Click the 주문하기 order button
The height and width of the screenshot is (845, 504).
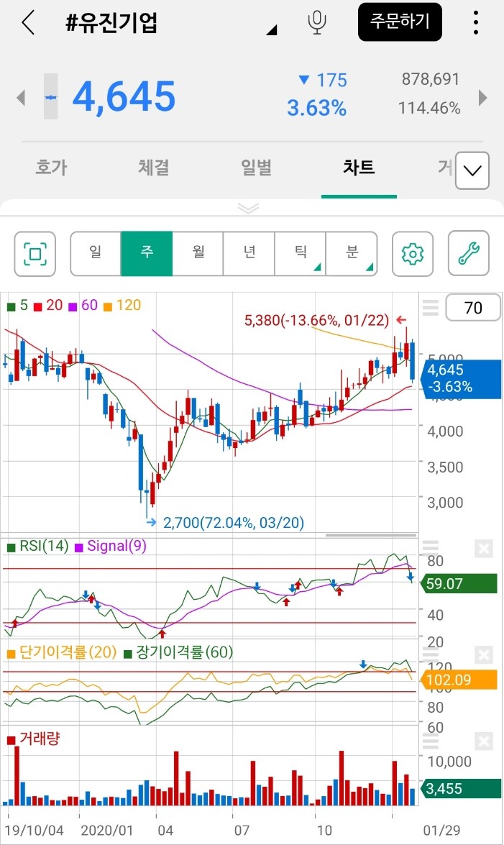tap(400, 22)
